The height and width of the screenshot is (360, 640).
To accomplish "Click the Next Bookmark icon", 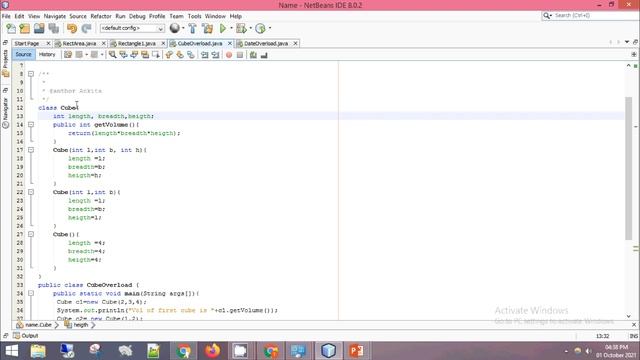I will click(x=180, y=55).
